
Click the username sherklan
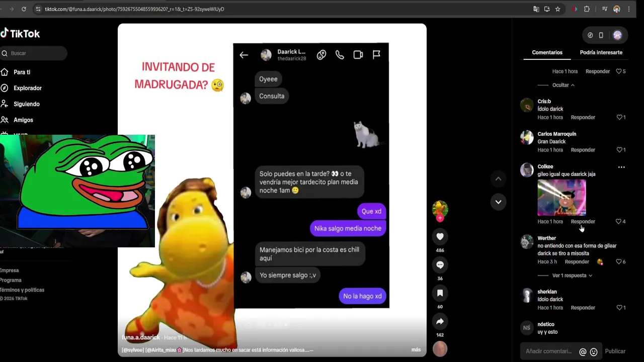click(x=547, y=292)
